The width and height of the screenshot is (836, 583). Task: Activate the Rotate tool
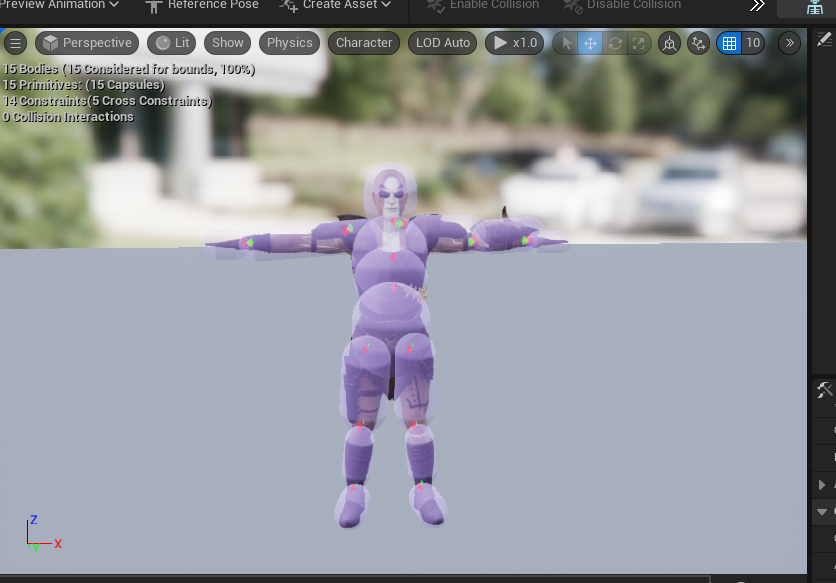point(614,43)
